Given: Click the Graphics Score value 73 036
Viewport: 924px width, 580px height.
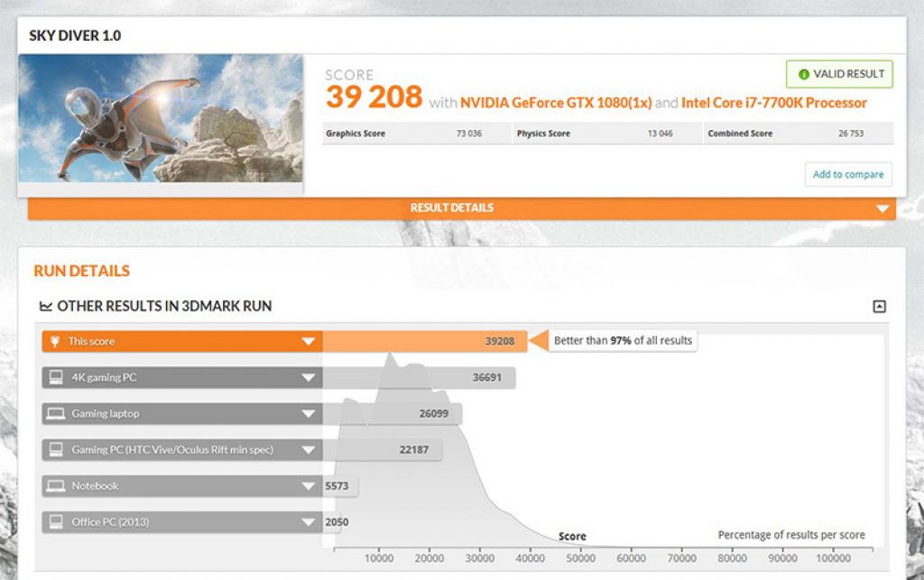Looking at the screenshot, I should click(468, 133).
